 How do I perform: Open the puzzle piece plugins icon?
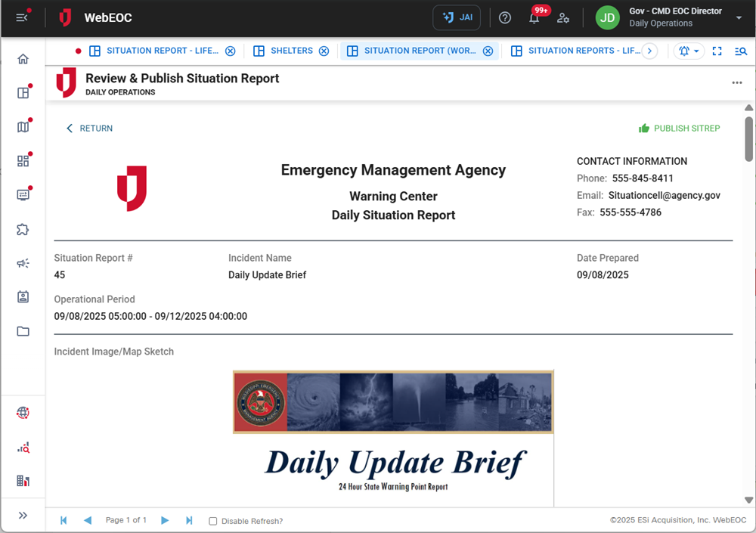[23, 229]
